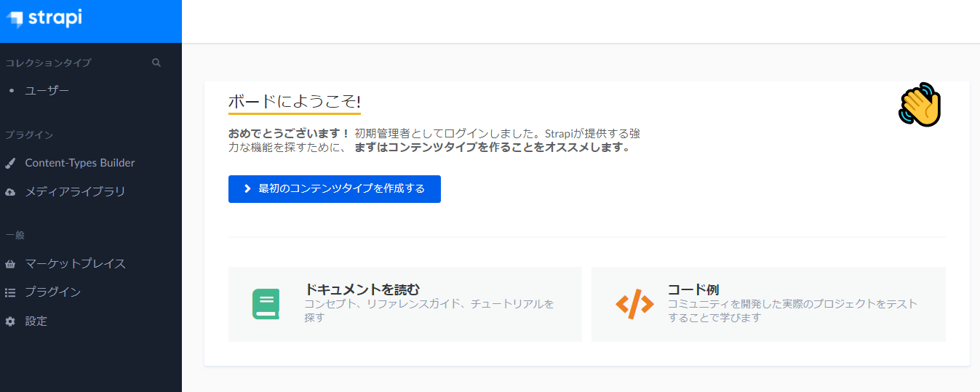Click the strapi wordmark in header
This screenshot has width=980, height=392.
(55, 19)
